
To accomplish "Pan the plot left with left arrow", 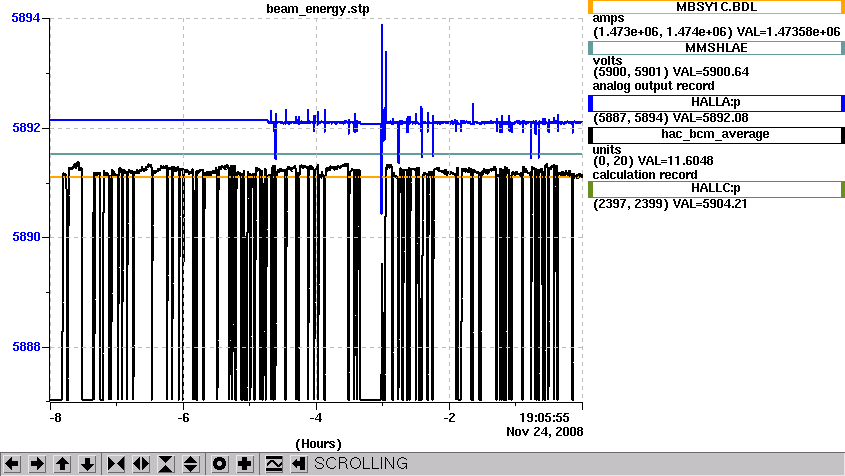I will [x=12, y=464].
